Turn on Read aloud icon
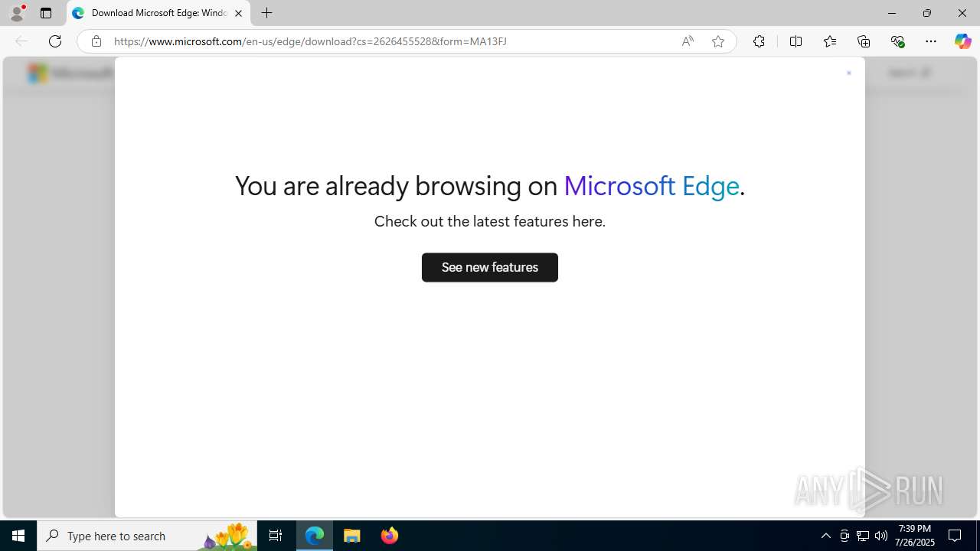Screen dimensions: 980x551 (x=688, y=41)
